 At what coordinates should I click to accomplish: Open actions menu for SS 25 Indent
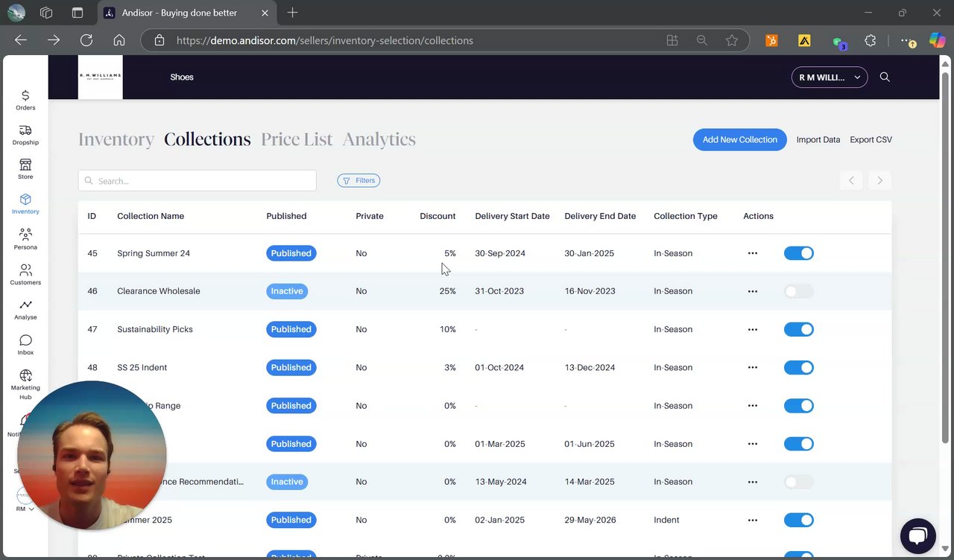coord(752,368)
